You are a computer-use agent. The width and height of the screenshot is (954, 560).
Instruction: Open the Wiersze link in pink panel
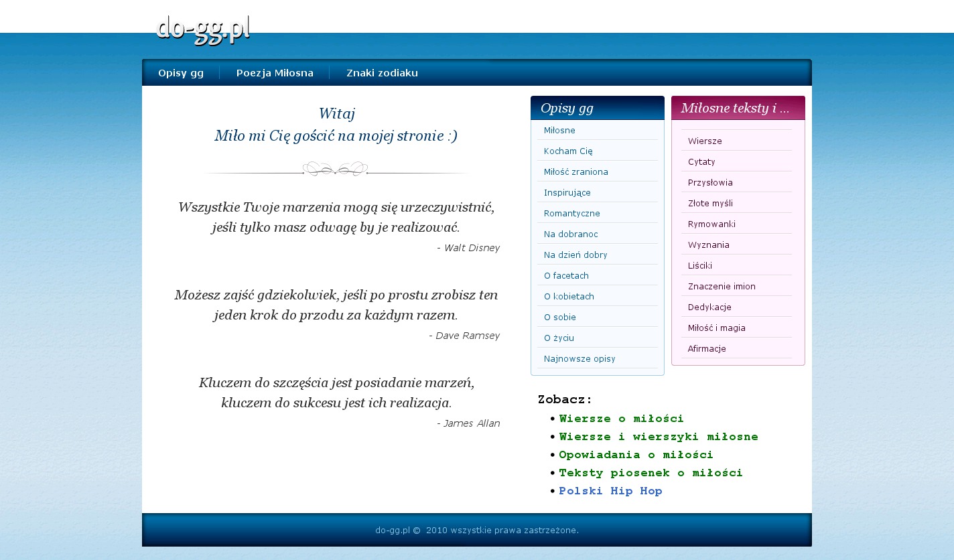coord(705,141)
